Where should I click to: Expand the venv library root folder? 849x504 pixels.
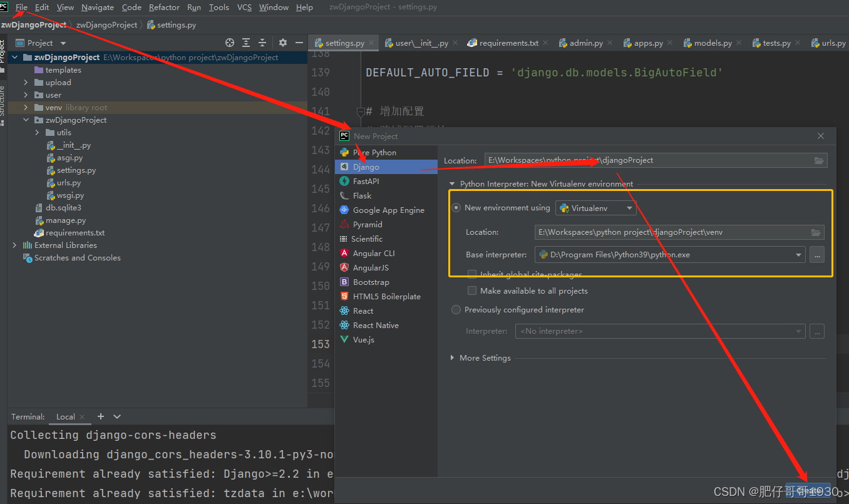point(26,108)
